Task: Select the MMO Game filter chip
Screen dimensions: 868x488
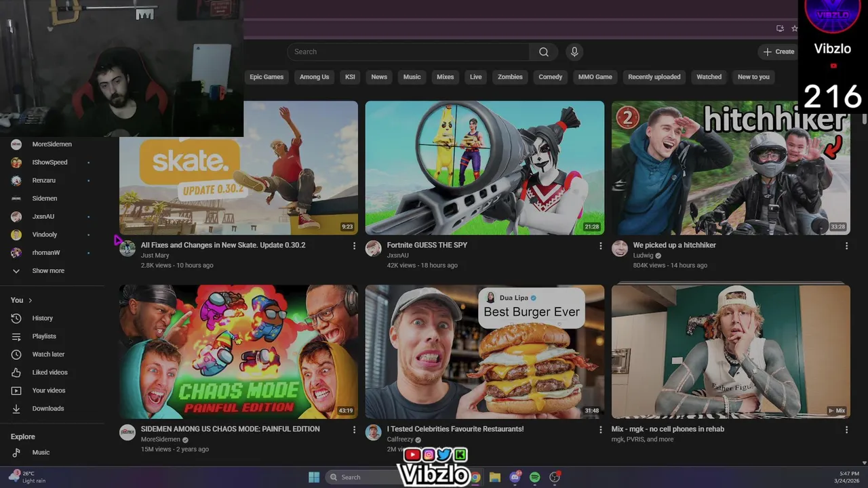Action: [x=595, y=77]
